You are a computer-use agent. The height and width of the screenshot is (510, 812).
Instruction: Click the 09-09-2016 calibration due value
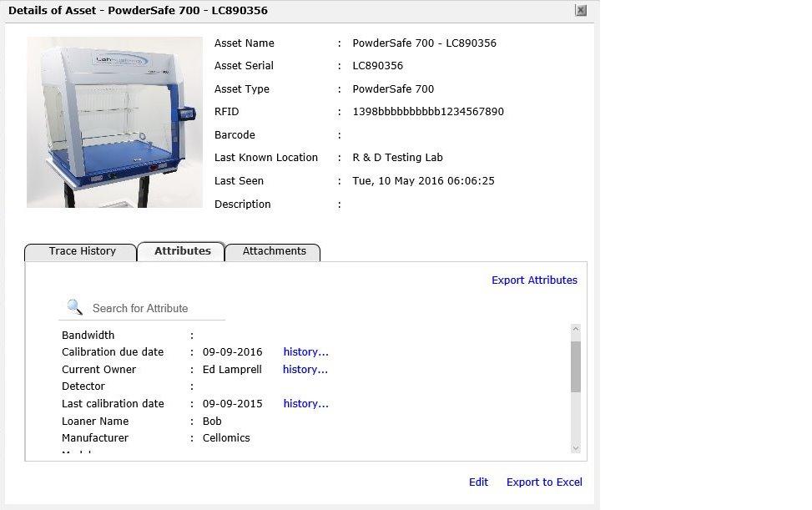(x=232, y=352)
